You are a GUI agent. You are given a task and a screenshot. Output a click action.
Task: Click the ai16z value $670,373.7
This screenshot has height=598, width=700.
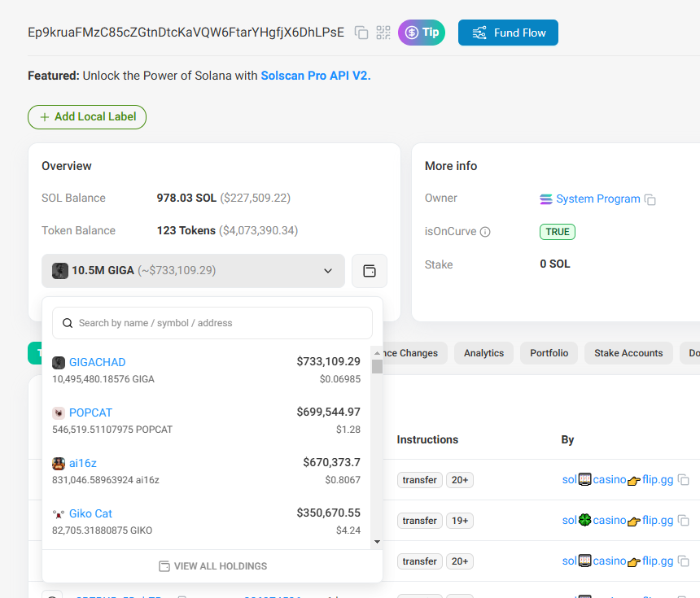coord(332,462)
